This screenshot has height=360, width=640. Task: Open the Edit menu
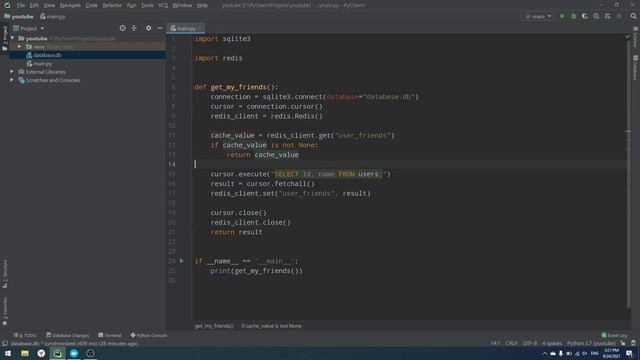(x=34, y=5)
